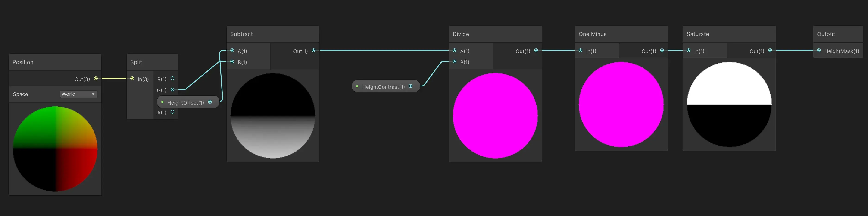Click the Position node Out(3) output port
This screenshot has width=868, height=216.
click(x=96, y=79)
